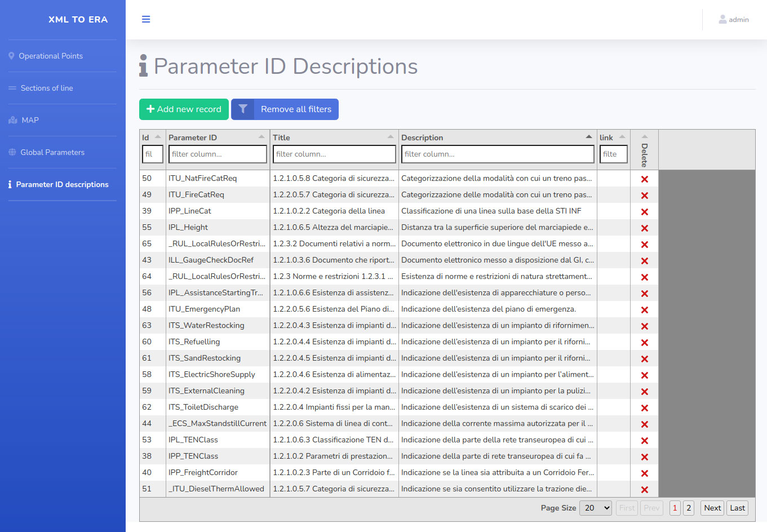The width and height of the screenshot is (767, 532).
Task: Delete the ITU_NatFireCatReq record
Action: click(x=644, y=179)
